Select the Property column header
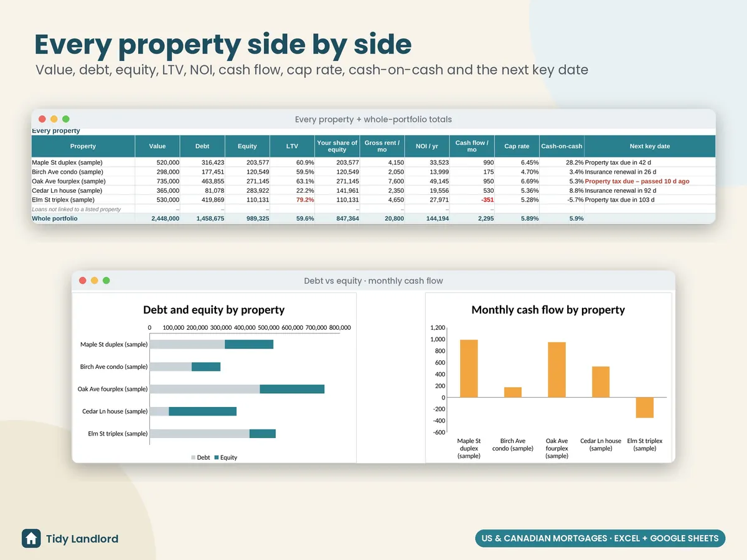 click(83, 146)
